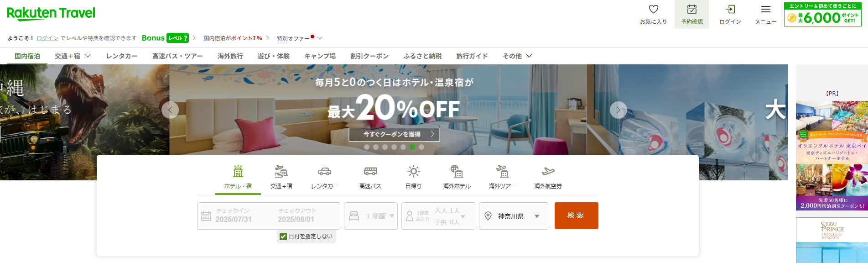Open the ふるさと納税 nav item
The image size is (868, 263).
(422, 56)
